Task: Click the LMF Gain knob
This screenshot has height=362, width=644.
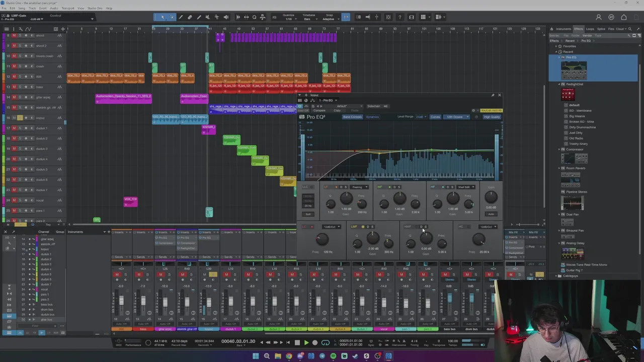Action: pyautogui.click(x=373, y=239)
